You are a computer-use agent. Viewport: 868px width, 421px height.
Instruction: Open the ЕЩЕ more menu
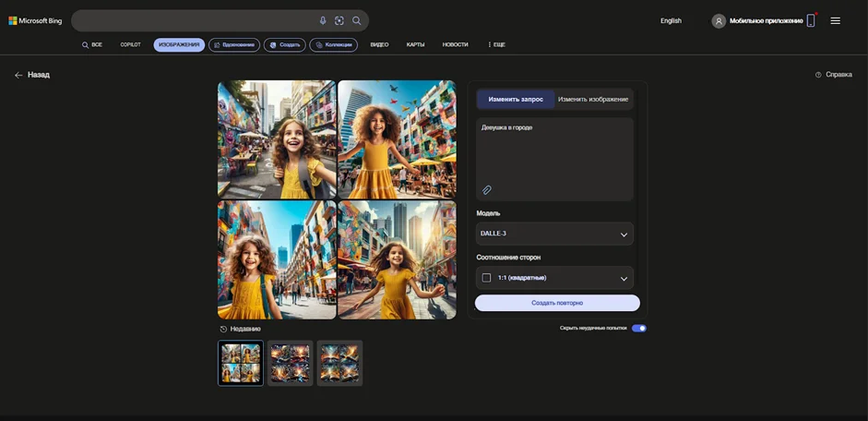(x=496, y=45)
